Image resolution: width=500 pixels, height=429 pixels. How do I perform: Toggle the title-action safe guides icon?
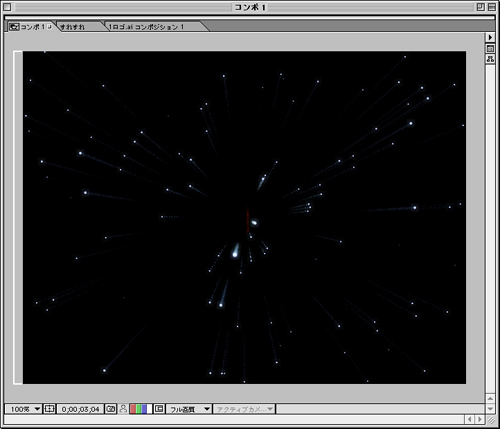pyautogui.click(x=49, y=409)
